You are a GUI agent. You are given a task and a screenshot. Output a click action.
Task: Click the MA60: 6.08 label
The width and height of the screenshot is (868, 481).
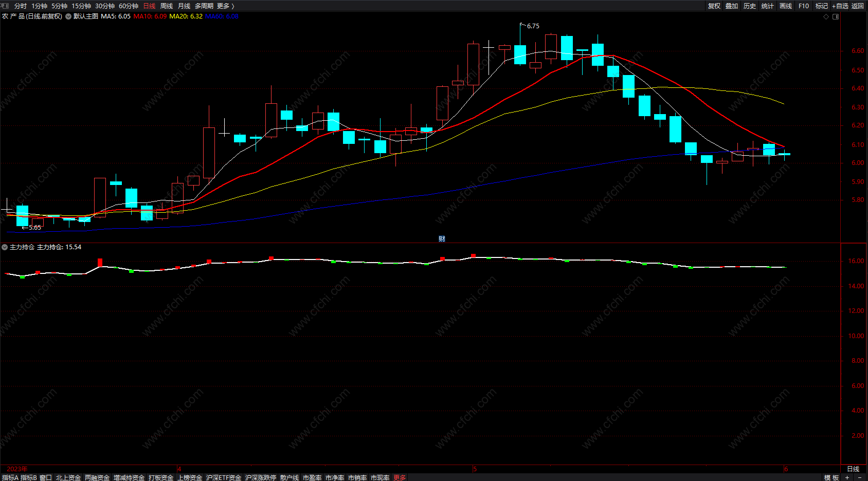pyautogui.click(x=222, y=16)
